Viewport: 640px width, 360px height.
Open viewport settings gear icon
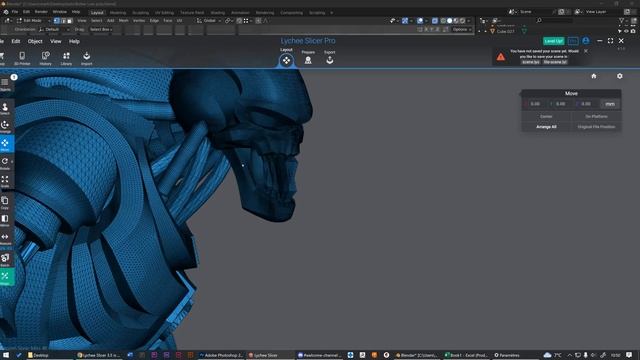click(620, 76)
